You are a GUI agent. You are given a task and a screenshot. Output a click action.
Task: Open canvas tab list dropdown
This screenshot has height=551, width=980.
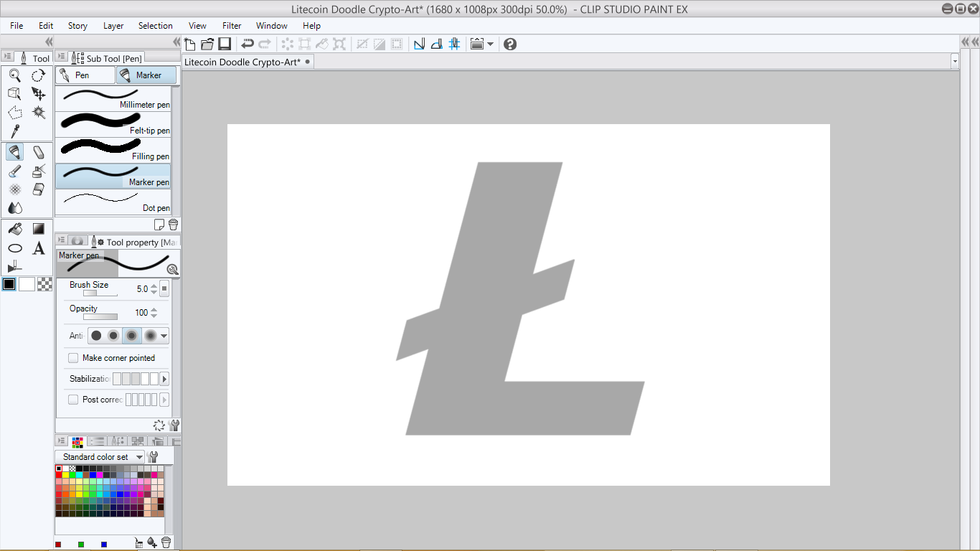click(955, 62)
